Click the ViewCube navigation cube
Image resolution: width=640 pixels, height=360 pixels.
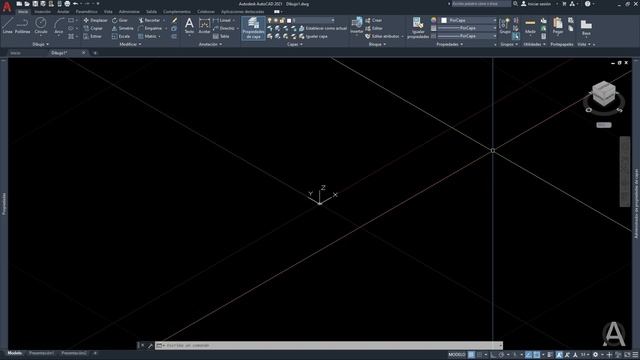[x=604, y=93]
